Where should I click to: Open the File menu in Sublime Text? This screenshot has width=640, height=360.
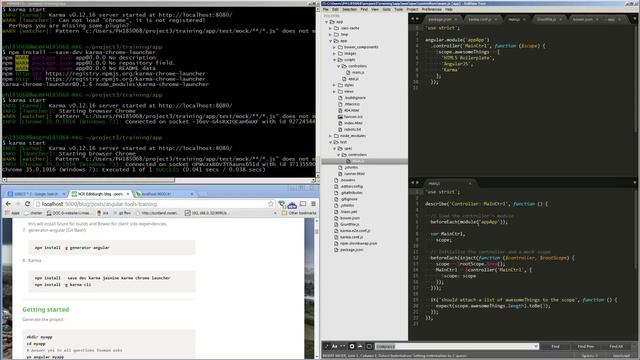point(326,9)
